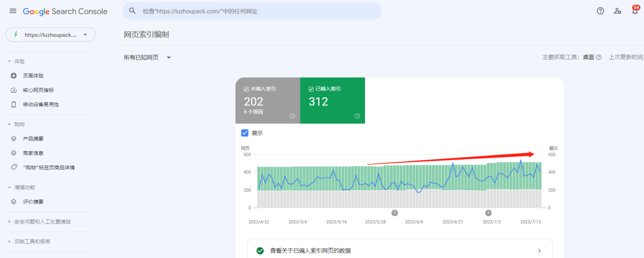Screen dimensions: 644x258
Task: Uncheck the 展示 checkbox
Action: coord(245,133)
